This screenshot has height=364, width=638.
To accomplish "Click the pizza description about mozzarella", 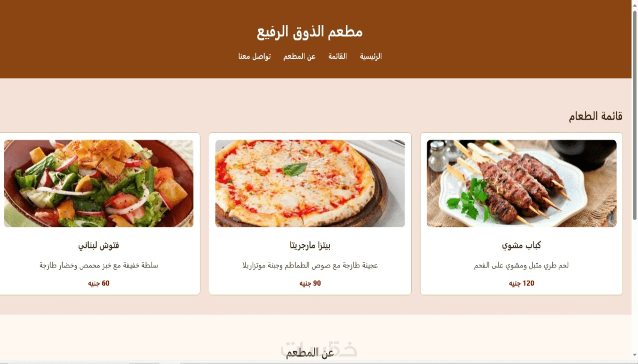I will (310, 266).
